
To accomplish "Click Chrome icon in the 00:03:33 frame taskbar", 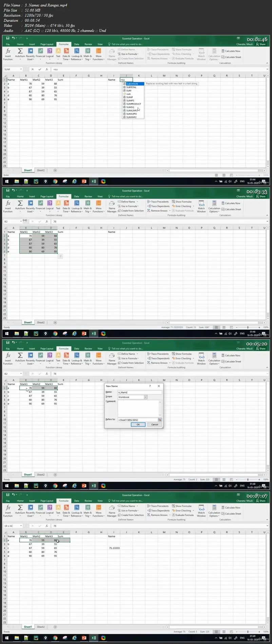I will 55,334.
